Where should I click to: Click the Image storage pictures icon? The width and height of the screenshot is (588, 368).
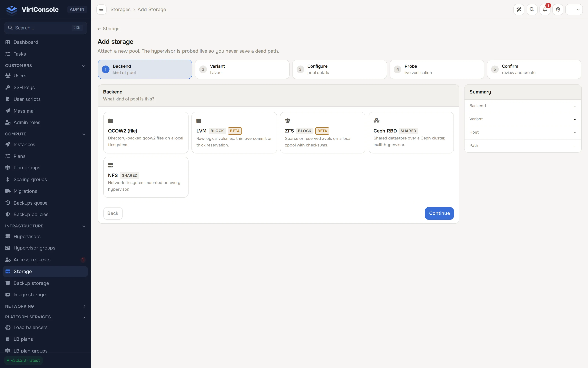tap(8, 295)
